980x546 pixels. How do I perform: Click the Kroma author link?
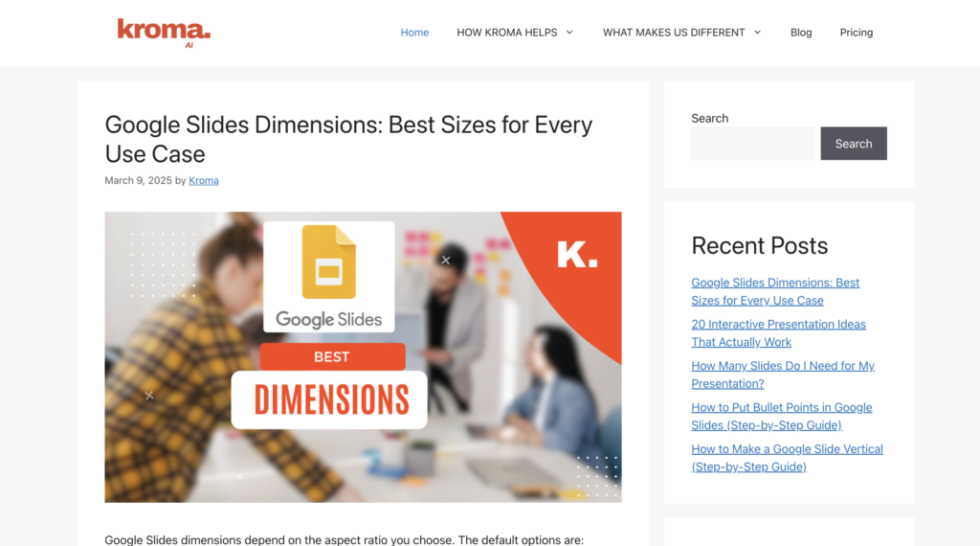coord(204,180)
